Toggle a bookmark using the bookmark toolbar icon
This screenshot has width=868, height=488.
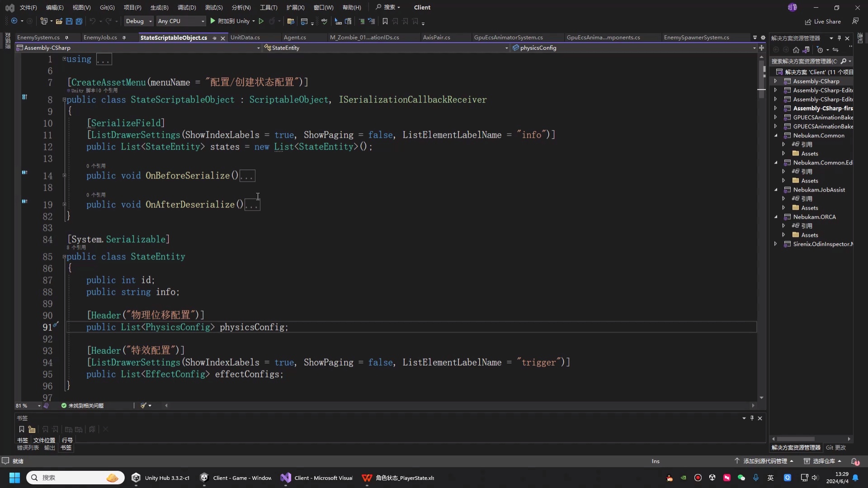coord(385,21)
